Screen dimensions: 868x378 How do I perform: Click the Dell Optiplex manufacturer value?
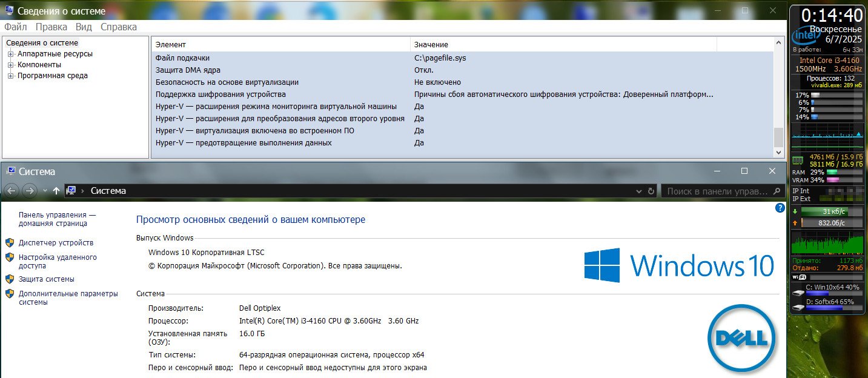(x=260, y=308)
